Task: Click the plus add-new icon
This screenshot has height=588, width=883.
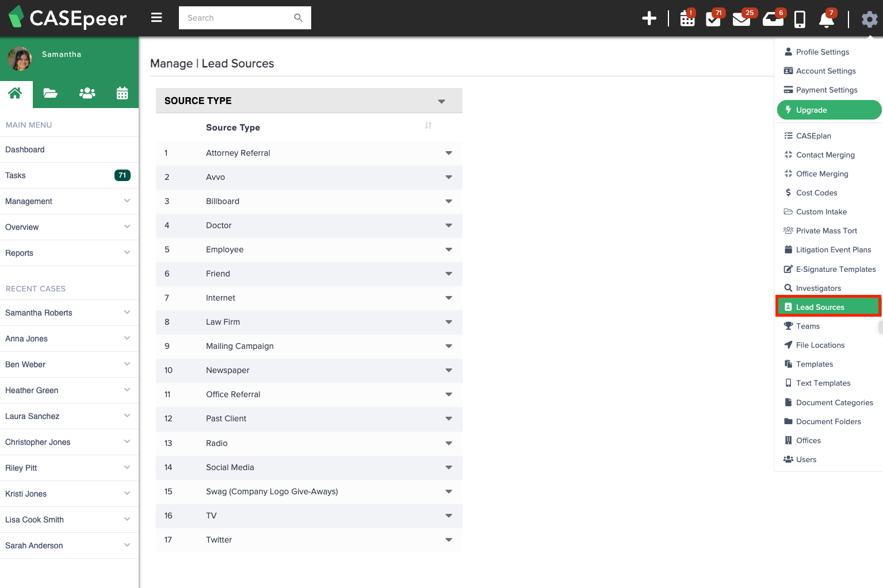Action: coord(649,18)
